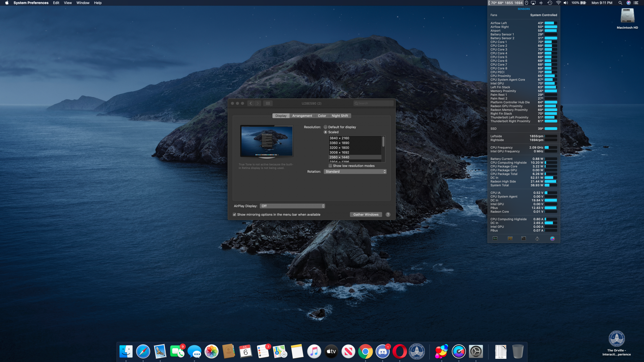Viewport: 644px width, 362px height.
Task: Open the Help menu
Action: point(98,3)
